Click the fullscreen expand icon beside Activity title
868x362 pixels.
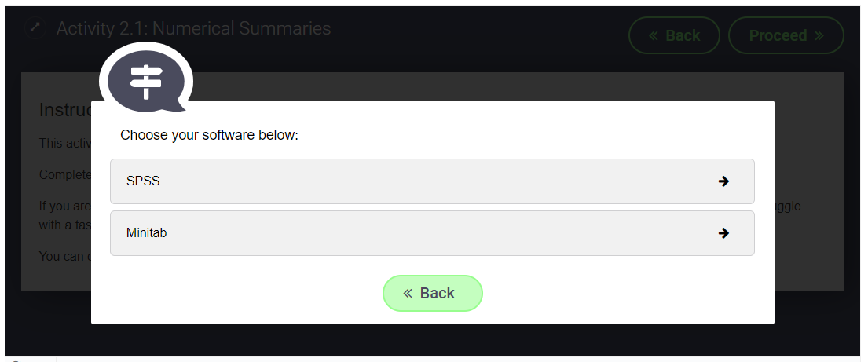coord(34,28)
